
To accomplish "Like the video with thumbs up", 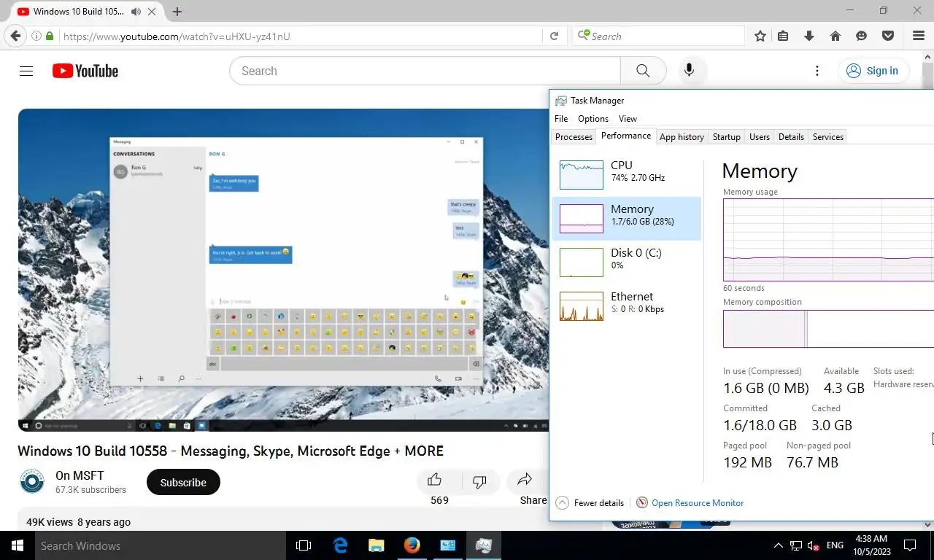I will 435,480.
